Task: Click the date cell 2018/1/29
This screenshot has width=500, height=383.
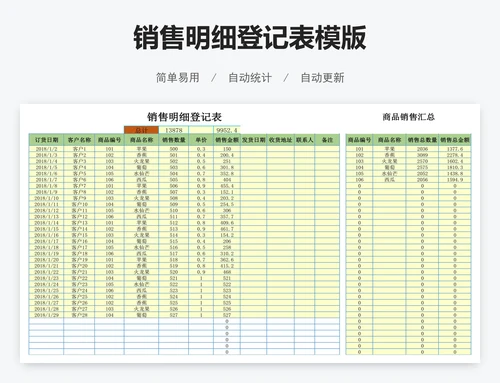Action: point(46,315)
